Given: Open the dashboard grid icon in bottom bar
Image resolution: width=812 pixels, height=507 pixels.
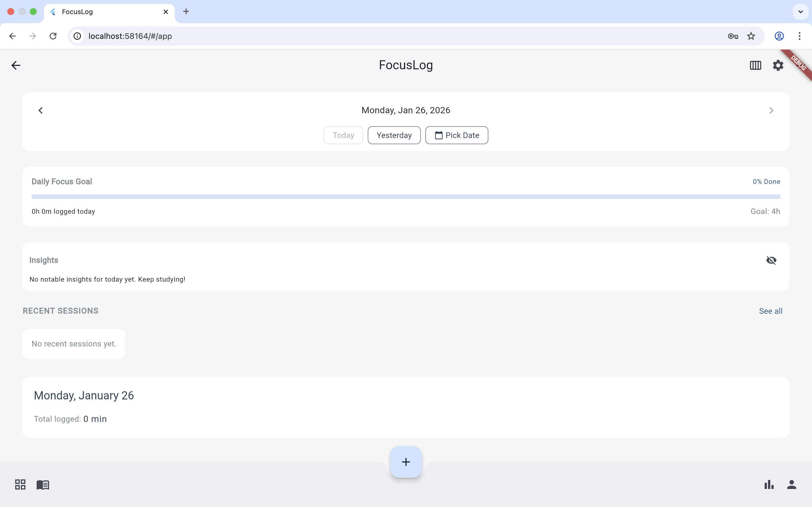Looking at the screenshot, I should [x=20, y=484].
